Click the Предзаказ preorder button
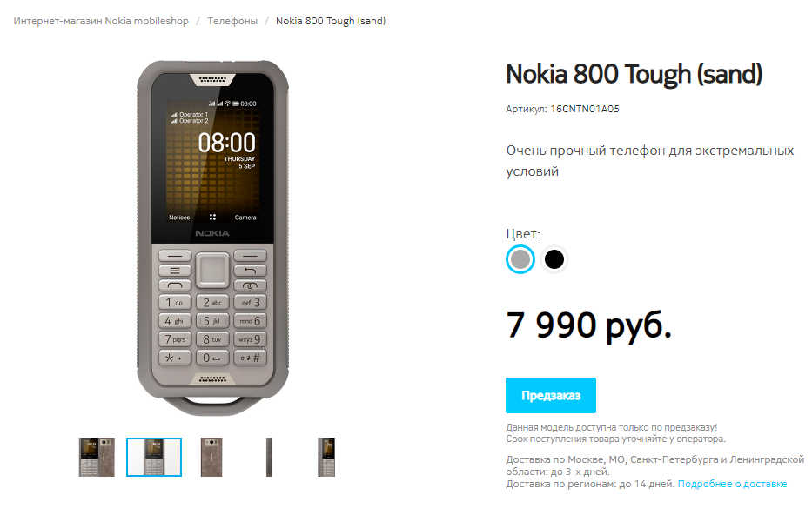Image resolution: width=812 pixels, height=509 pixels. pyautogui.click(x=551, y=395)
